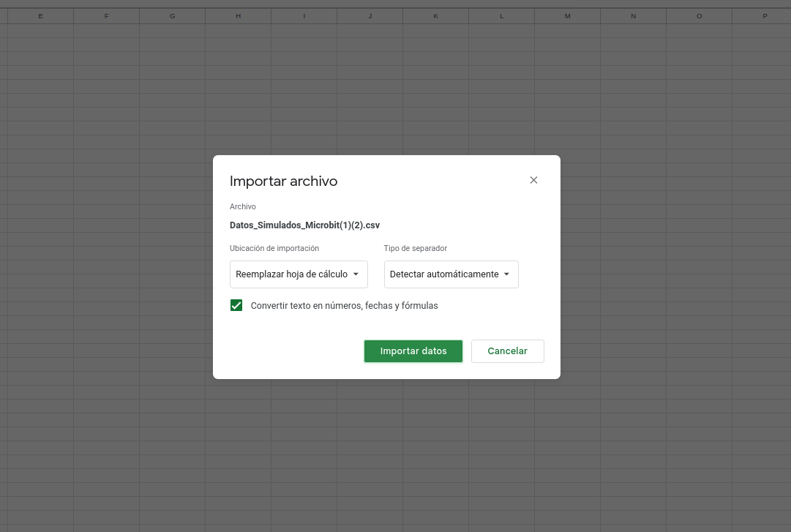
Task: Select column N header
Action: tap(633, 15)
